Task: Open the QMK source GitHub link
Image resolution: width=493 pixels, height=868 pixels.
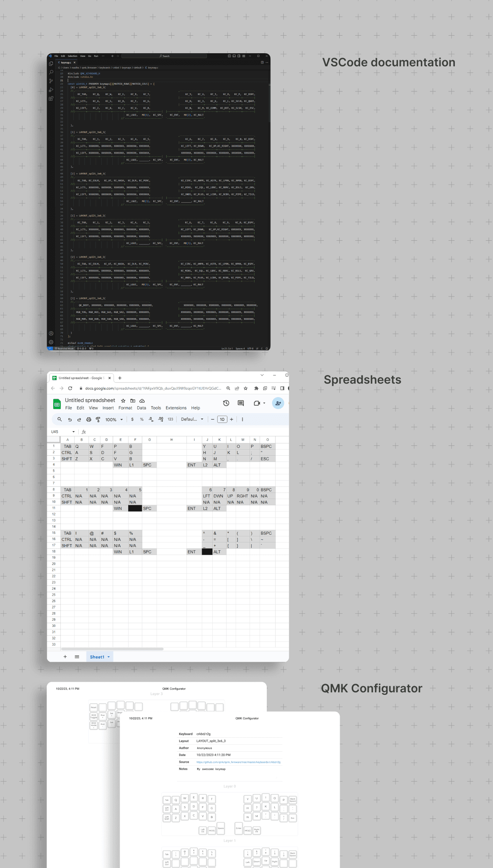Action: coord(239,762)
